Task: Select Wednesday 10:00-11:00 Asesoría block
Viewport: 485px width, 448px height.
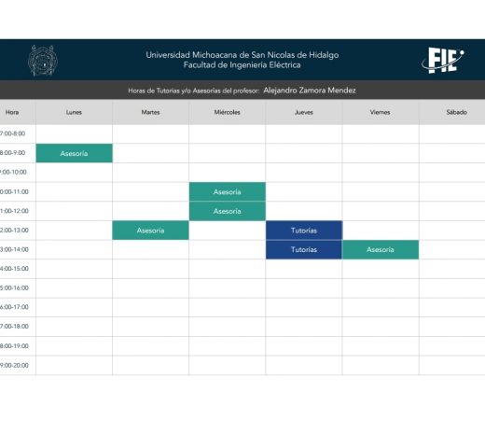Action: click(x=228, y=191)
